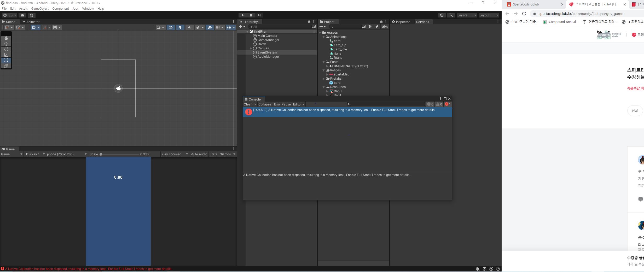
Task: Toggle Scene visibility eye button
Action: pos(210,27)
